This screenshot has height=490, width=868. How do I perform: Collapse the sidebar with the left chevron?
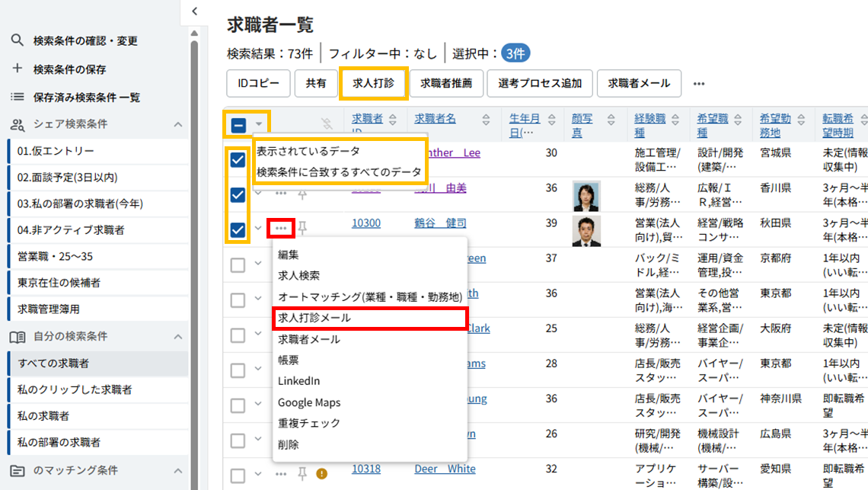(195, 11)
